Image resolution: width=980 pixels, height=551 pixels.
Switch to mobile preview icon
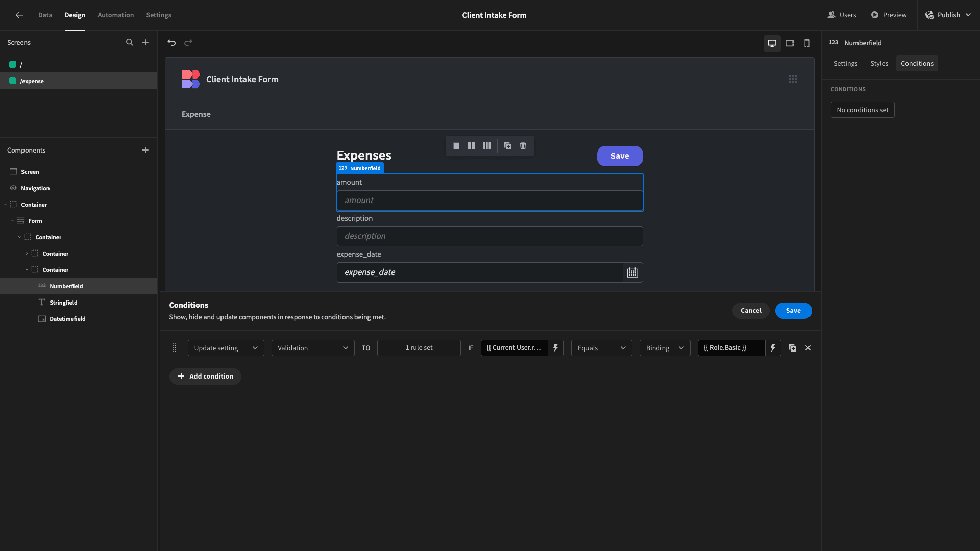pos(807,43)
